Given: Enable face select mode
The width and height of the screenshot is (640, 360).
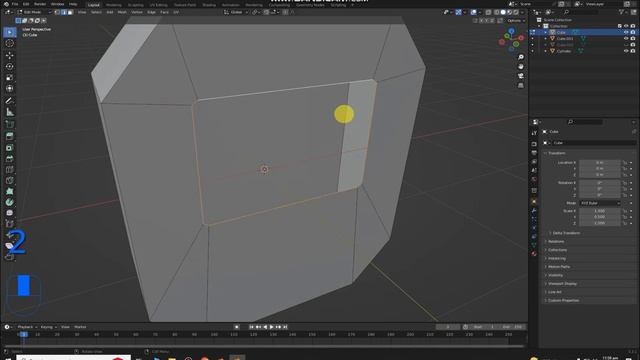Looking at the screenshot, I should coord(70,12).
